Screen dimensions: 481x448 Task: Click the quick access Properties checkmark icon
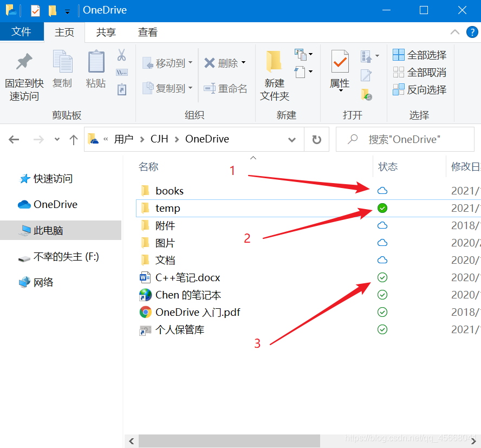[x=36, y=11]
